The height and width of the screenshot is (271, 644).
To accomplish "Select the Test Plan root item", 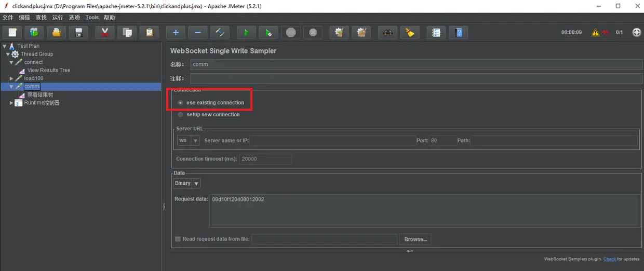I will (x=28, y=46).
